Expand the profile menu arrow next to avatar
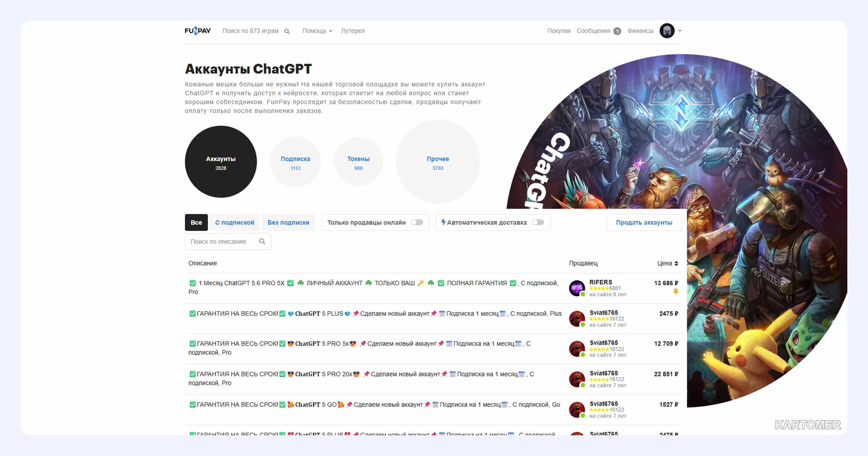The width and height of the screenshot is (868, 456). (680, 31)
